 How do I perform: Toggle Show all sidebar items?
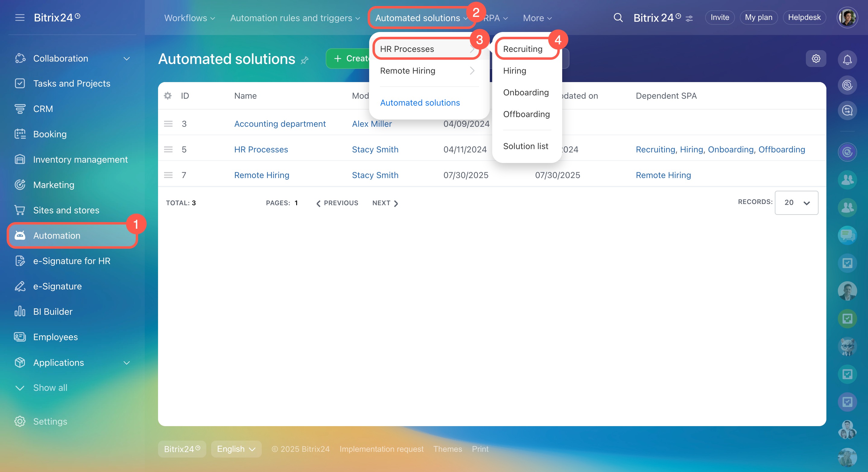click(50, 388)
